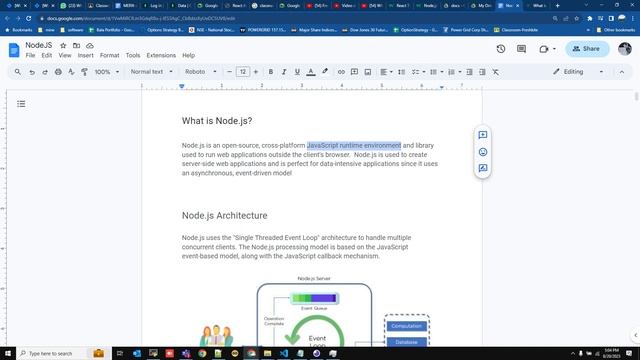Open the Insert menu
The image size is (640, 360).
pyautogui.click(x=85, y=55)
